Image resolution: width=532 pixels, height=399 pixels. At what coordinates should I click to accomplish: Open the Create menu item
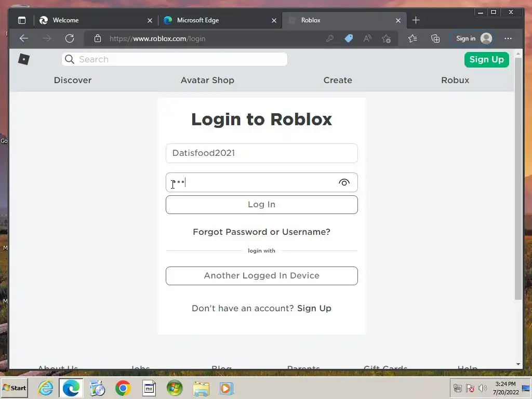pos(338,81)
